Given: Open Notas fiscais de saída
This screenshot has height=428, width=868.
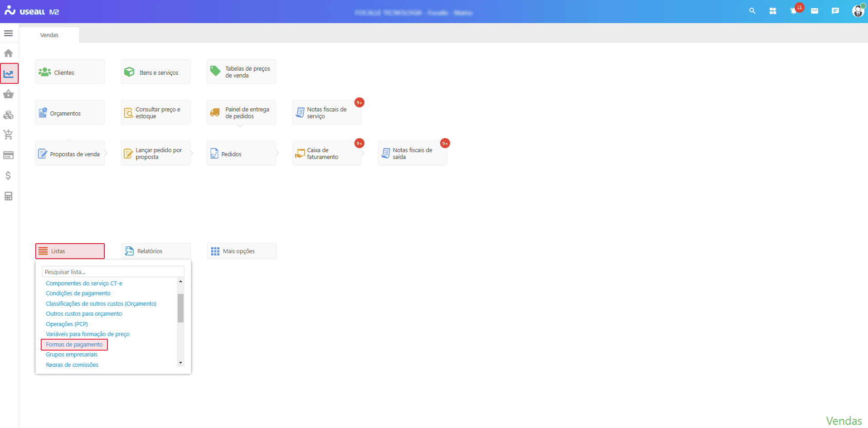Looking at the screenshot, I should pos(412,154).
